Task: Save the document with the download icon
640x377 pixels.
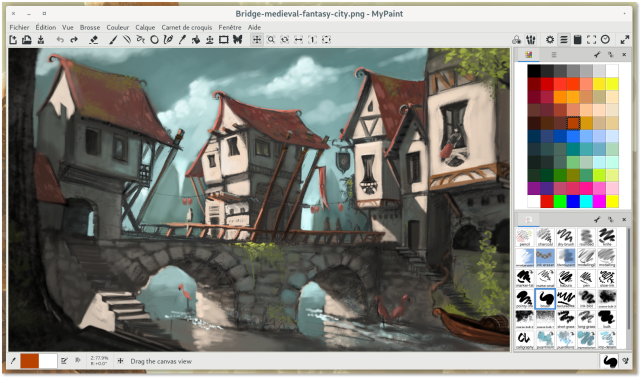Action: point(41,40)
